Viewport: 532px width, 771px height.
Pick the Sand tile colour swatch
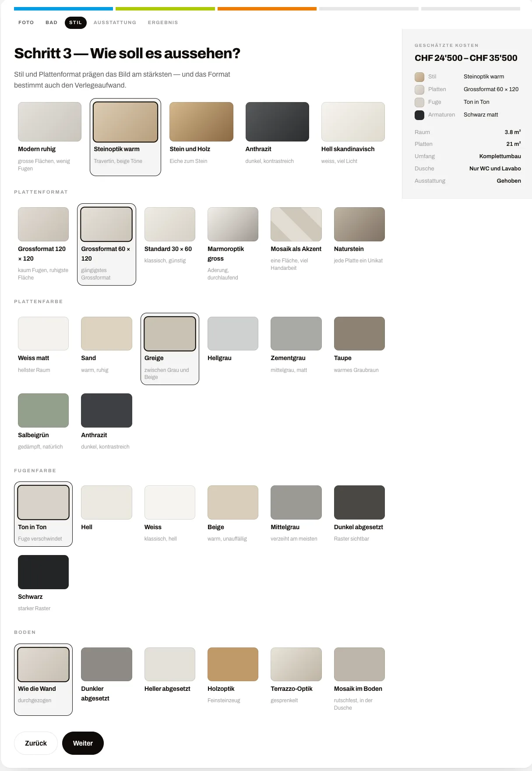point(106,349)
